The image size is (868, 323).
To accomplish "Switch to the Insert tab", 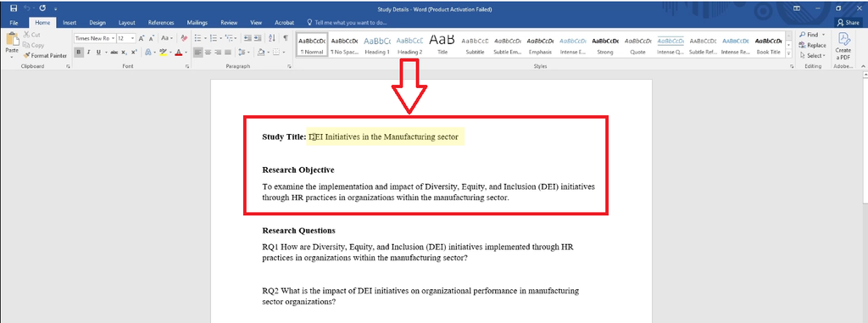I will coord(70,23).
